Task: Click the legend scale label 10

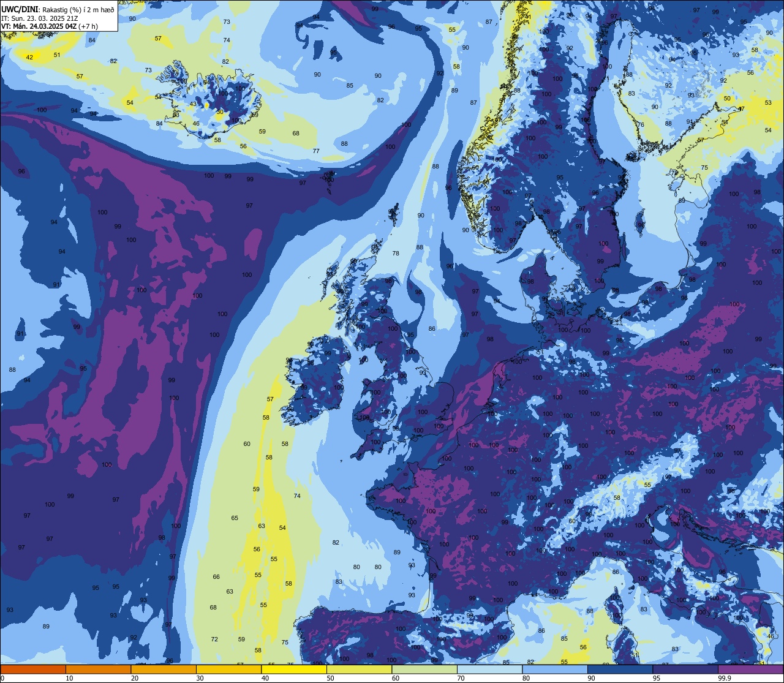Action: tap(69, 678)
